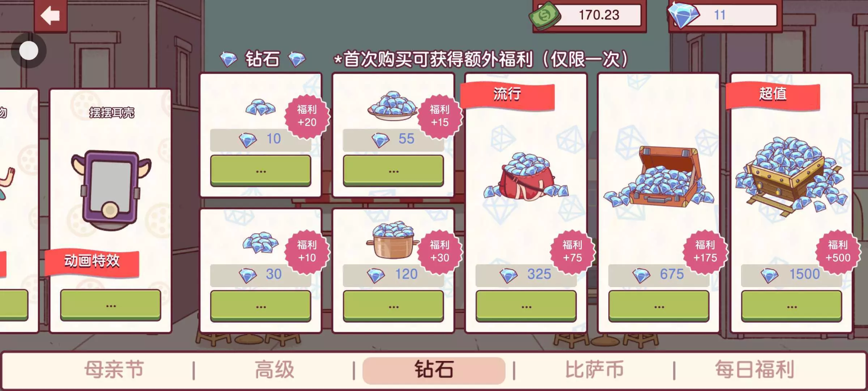Buy the 30 diamonds pack
The image size is (868, 391).
point(260,306)
